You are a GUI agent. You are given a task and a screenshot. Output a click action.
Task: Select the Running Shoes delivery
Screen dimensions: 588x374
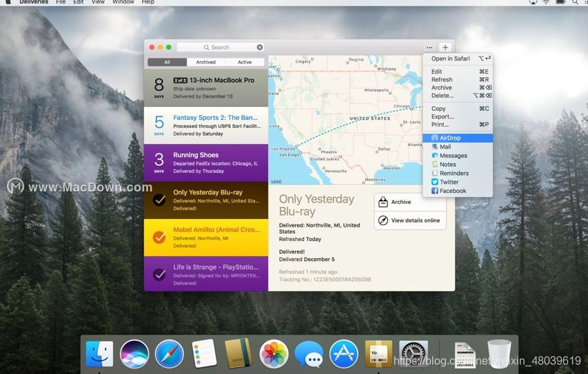[x=206, y=163]
